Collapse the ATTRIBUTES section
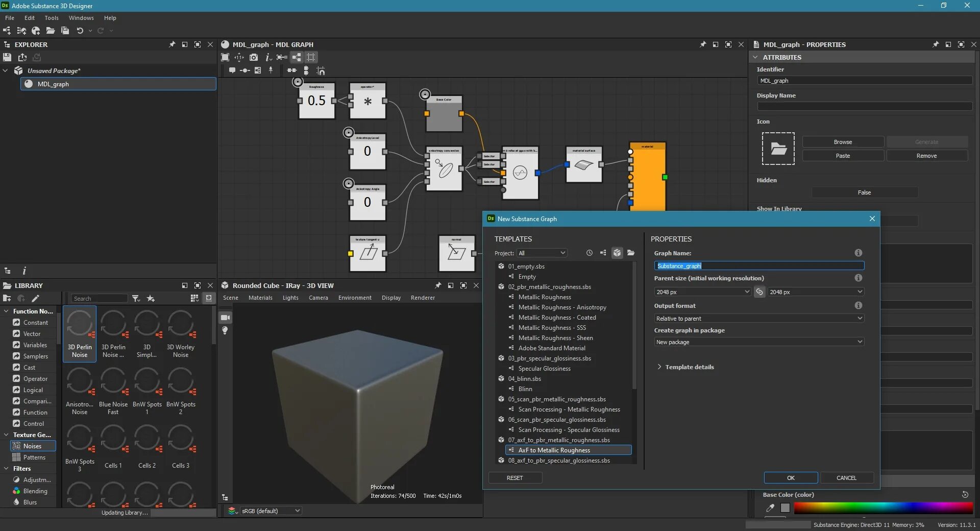 click(x=756, y=57)
